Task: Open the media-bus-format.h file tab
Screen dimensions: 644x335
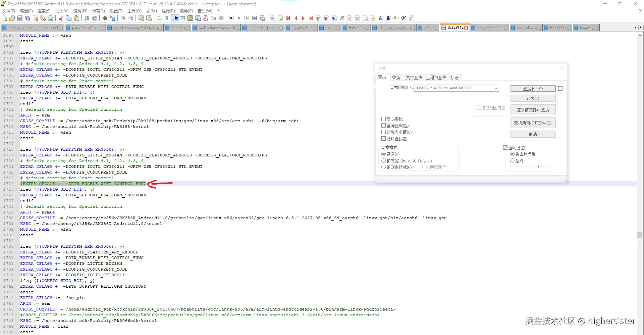Action: tap(216, 28)
